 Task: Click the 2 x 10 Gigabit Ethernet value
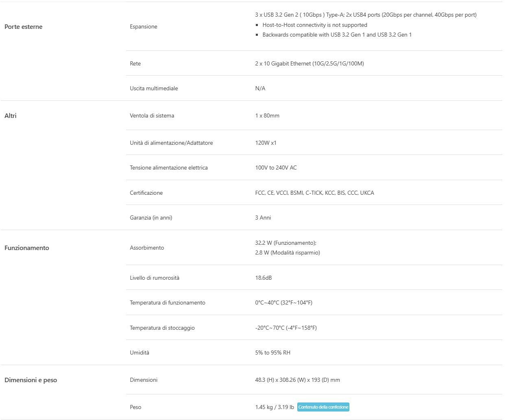(309, 64)
